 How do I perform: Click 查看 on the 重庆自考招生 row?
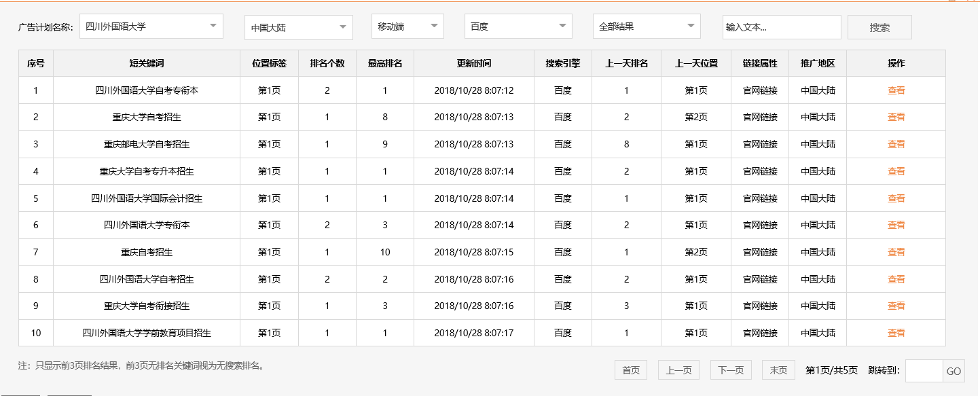click(896, 251)
